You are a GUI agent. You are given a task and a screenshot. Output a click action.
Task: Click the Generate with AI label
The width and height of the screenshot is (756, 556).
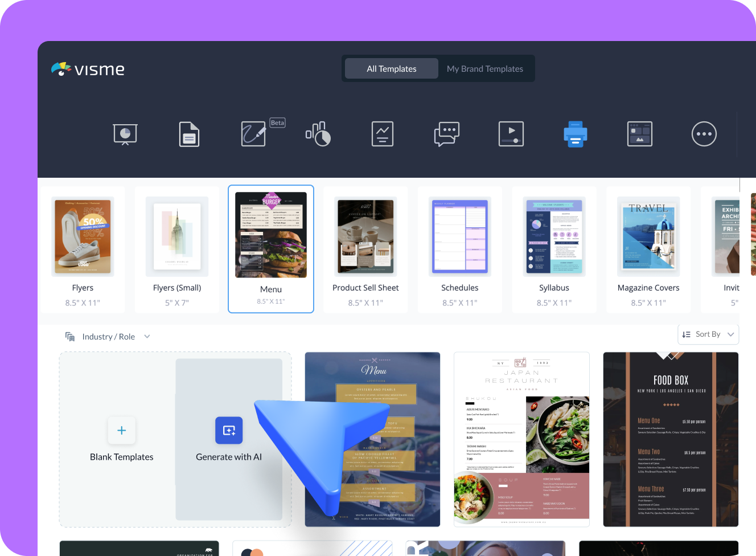point(229,457)
